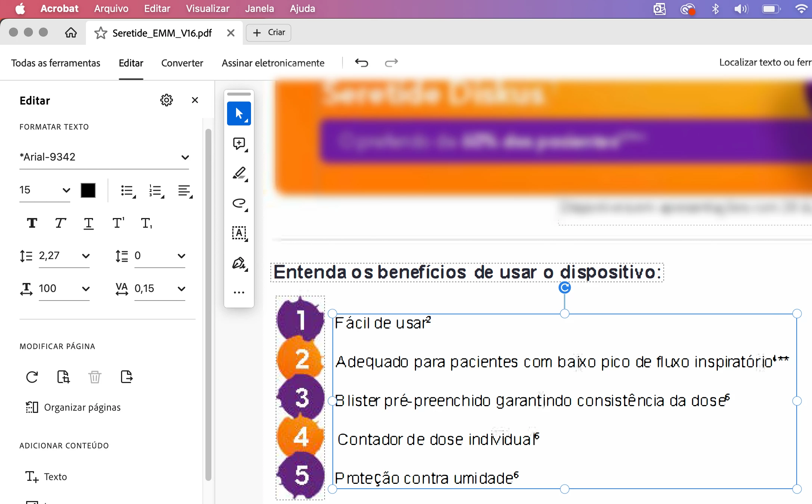The image size is (812, 504).
Task: Open the black text color swatch
Action: click(88, 190)
